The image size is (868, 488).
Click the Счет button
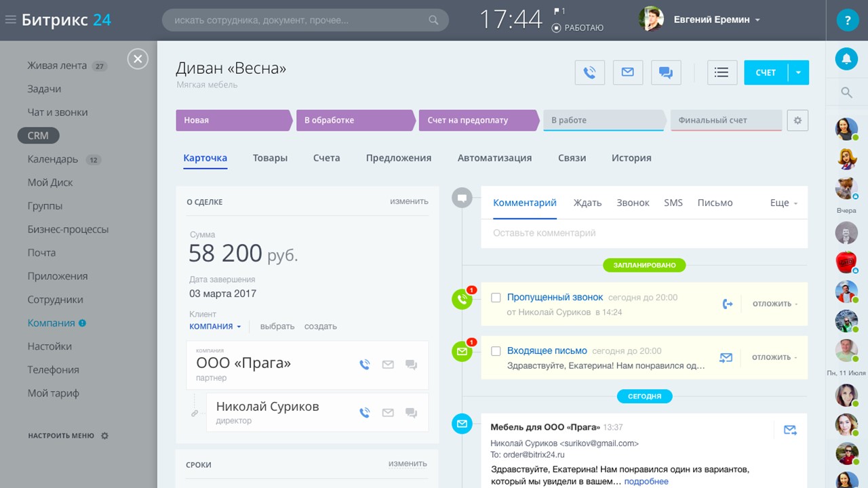766,73
